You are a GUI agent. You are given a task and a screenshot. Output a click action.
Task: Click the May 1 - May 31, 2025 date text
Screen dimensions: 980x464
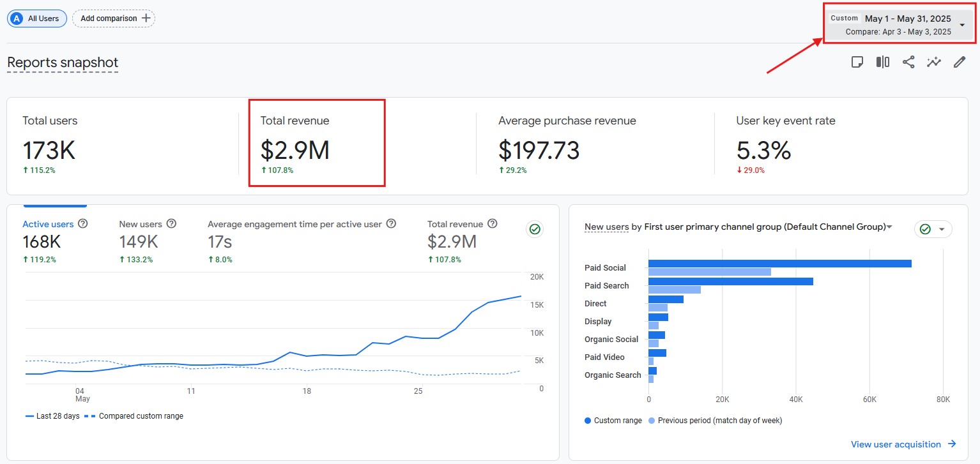(x=908, y=19)
